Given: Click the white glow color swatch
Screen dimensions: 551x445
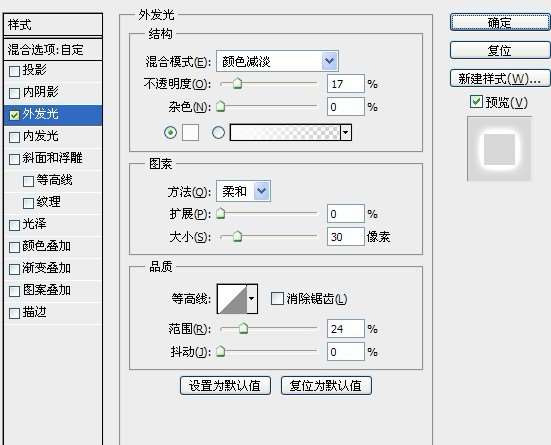Looking at the screenshot, I should pos(190,133).
